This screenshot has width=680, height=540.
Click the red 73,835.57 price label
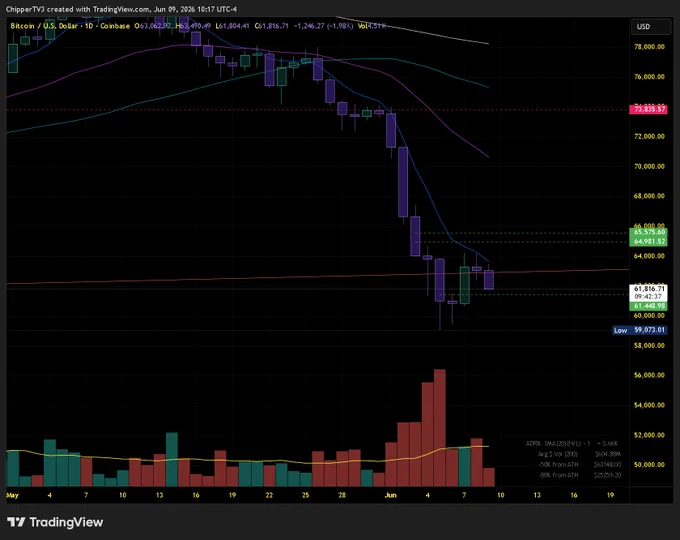coord(648,109)
